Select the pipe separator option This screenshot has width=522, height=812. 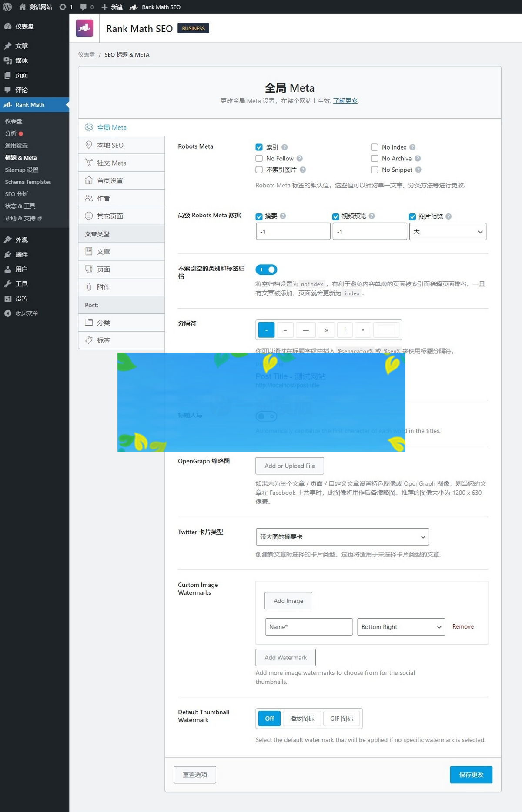345,330
